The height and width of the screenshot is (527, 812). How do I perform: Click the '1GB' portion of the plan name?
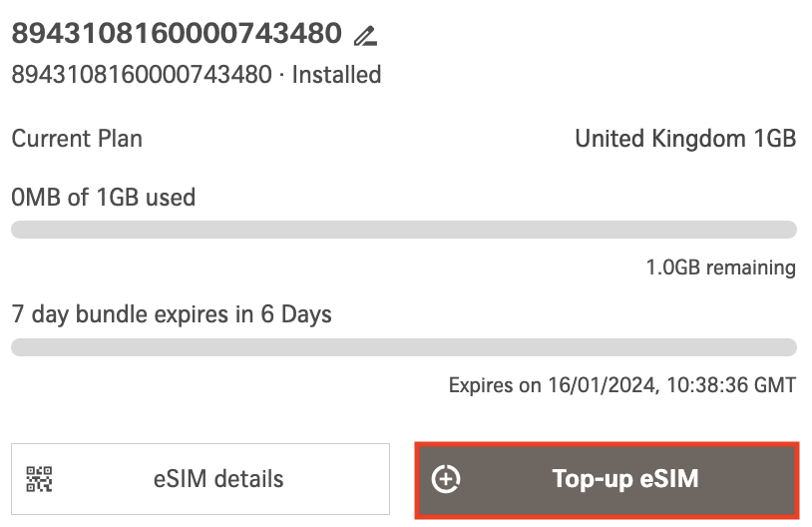(x=773, y=139)
